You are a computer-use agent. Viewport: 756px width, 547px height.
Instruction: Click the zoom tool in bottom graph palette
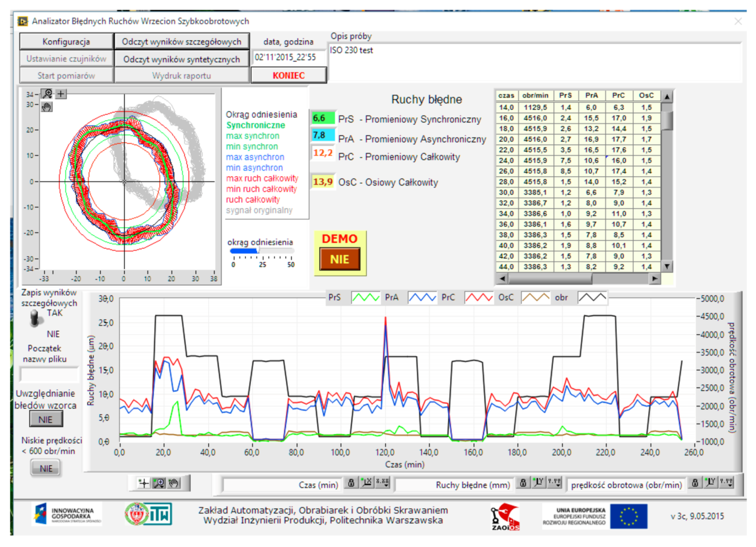[159, 483]
